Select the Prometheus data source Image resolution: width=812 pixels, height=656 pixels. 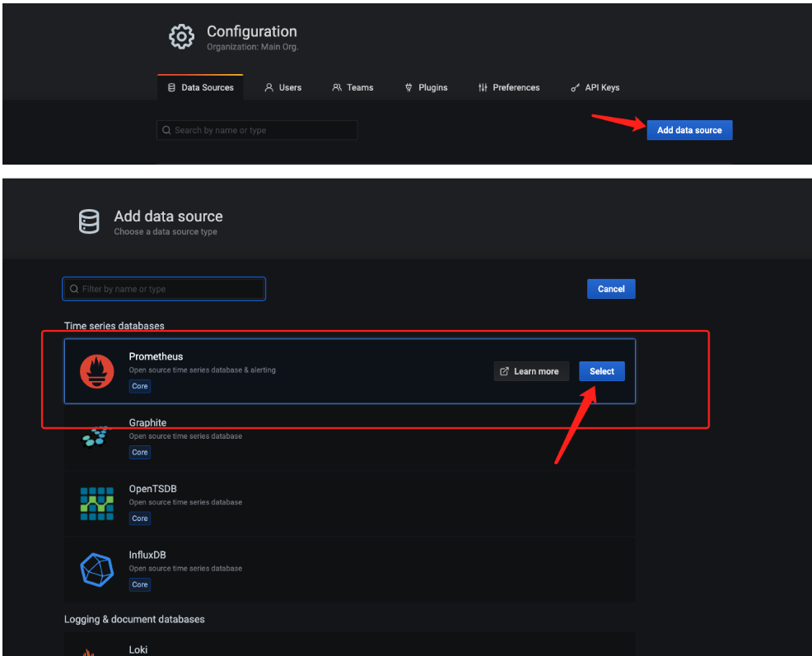point(601,370)
